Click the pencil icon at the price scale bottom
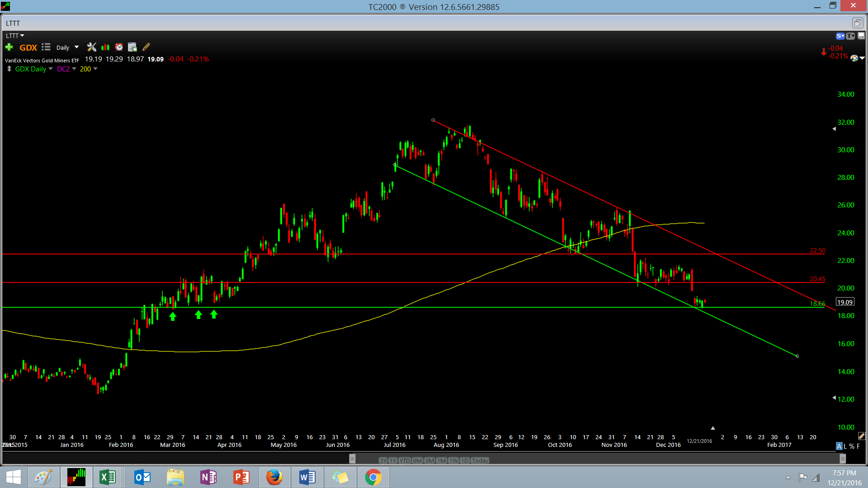Screen dimensions: 868x488 [x=861, y=436]
